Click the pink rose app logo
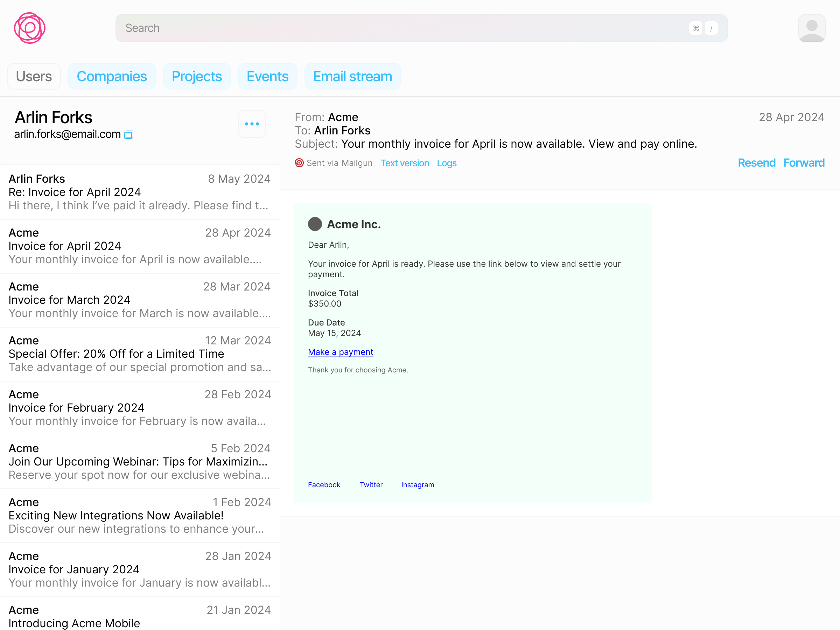This screenshot has width=840, height=630. point(30,28)
